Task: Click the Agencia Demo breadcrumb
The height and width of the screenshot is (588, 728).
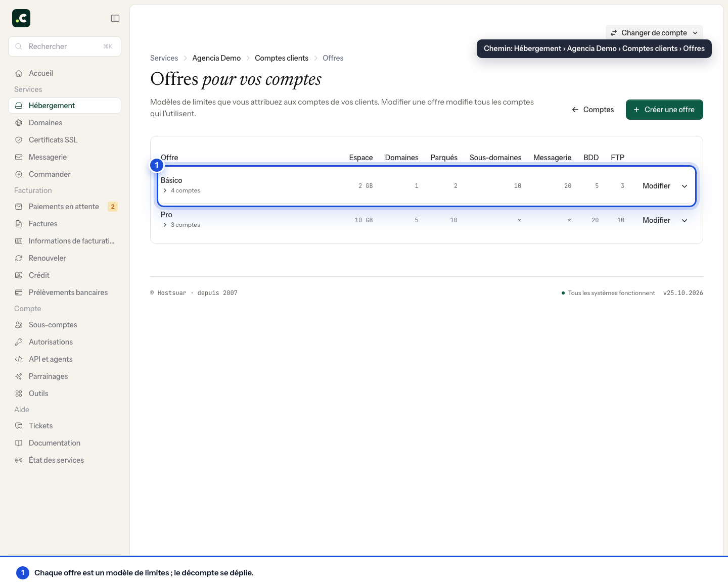Action: 216,58
